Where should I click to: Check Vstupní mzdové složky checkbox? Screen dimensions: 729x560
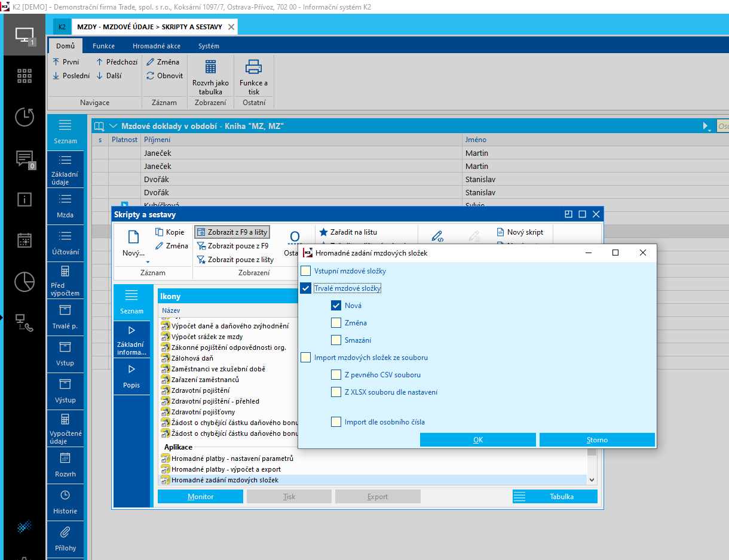[306, 271]
